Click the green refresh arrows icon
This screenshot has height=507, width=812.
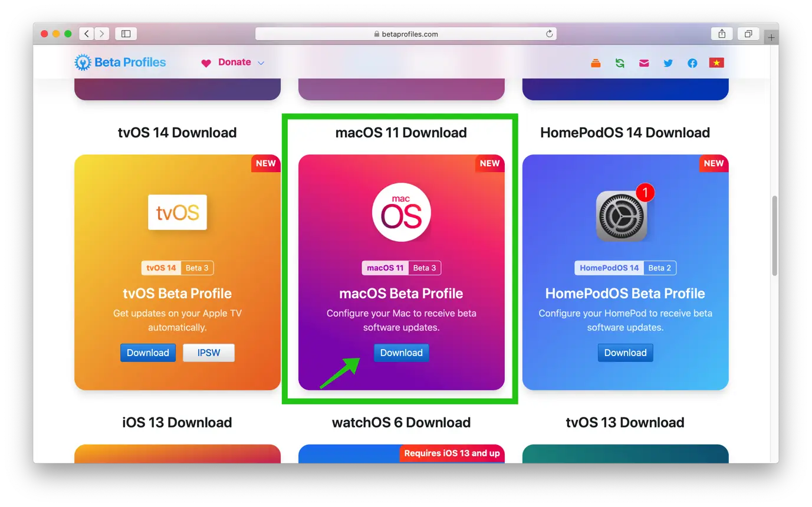click(x=620, y=63)
